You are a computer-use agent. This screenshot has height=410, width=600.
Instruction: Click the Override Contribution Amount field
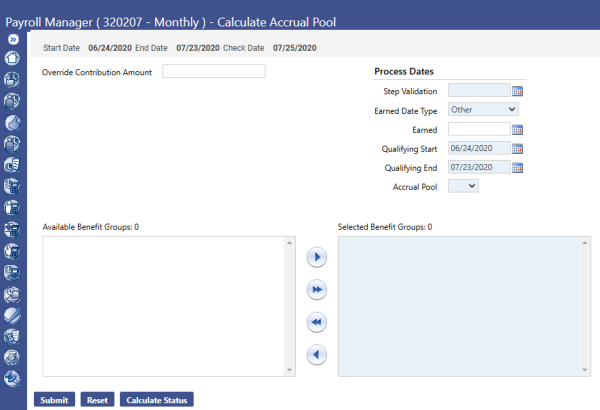coord(214,71)
